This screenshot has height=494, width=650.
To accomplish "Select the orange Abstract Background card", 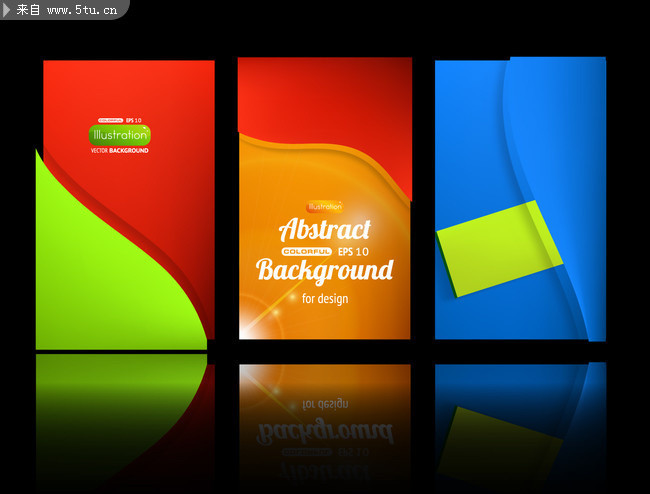I will click(325, 198).
